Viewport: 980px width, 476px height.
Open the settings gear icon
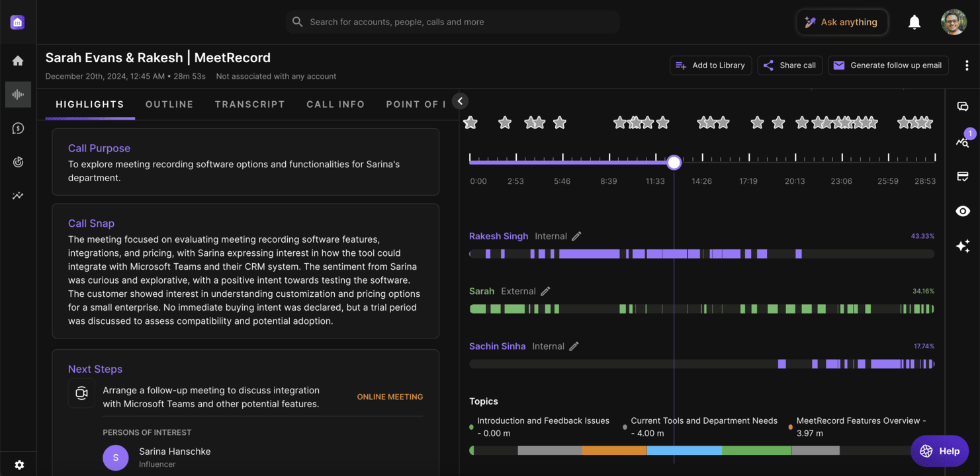pos(19,465)
